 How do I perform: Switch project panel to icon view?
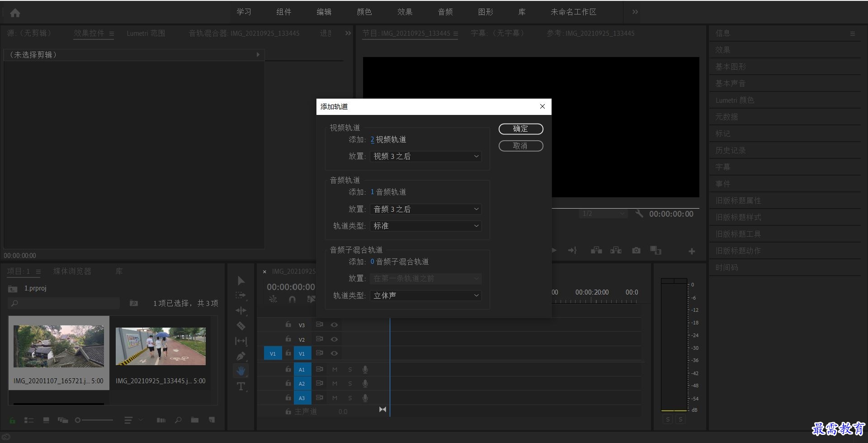coord(46,420)
